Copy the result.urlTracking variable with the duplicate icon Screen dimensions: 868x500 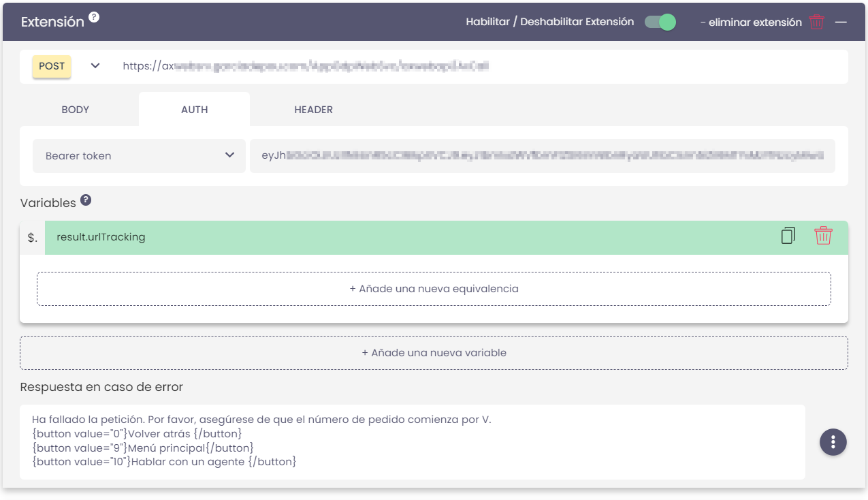(x=788, y=236)
